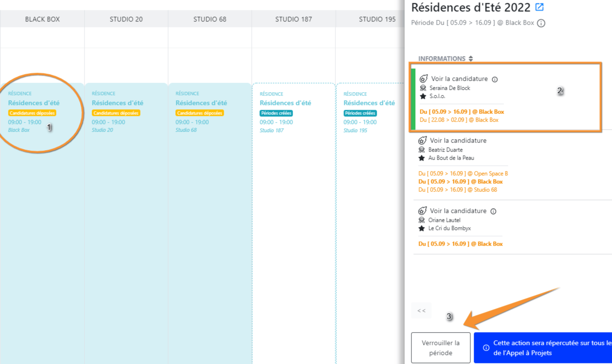Select the STUDIO 20 column header

tap(126, 19)
